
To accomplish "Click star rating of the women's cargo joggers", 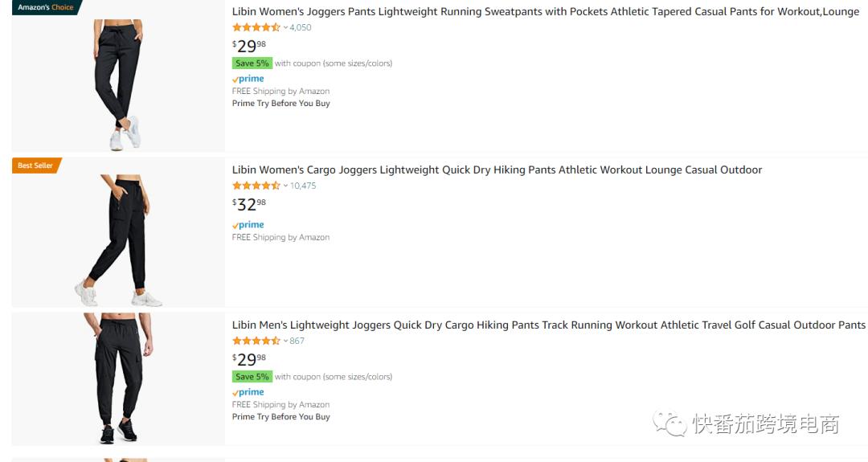I will [256, 186].
